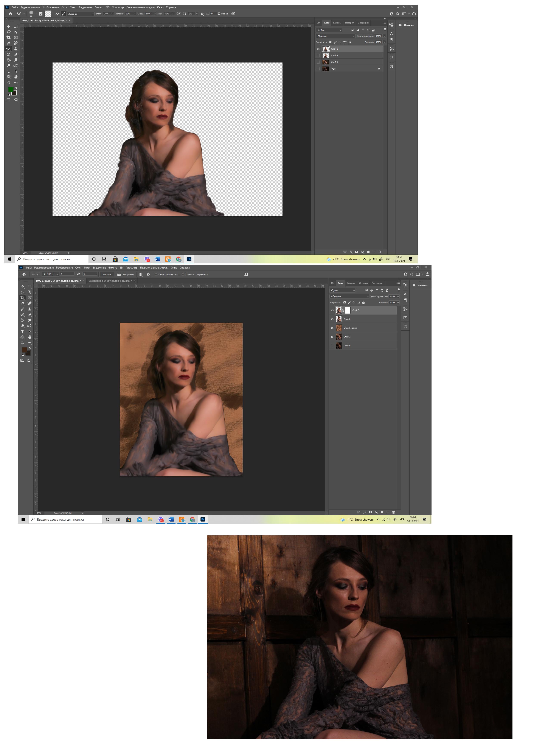The image size is (534, 756).
Task: Click the share icon in upper Photoshop window
Action: click(414, 14)
